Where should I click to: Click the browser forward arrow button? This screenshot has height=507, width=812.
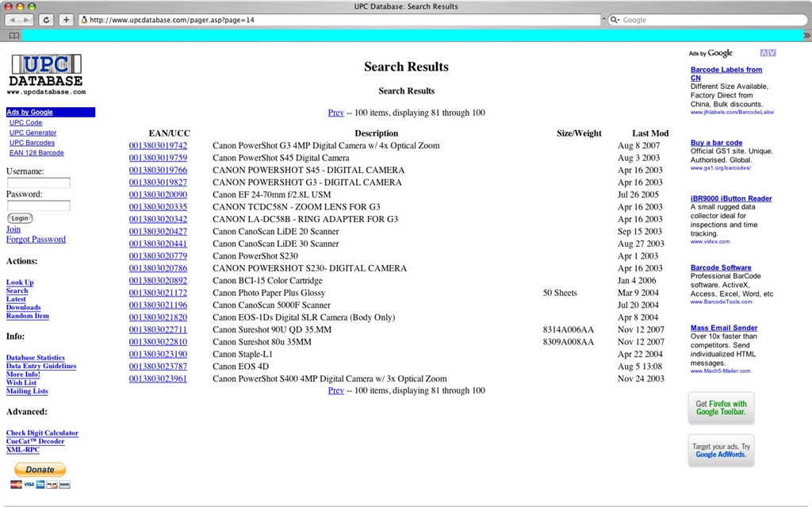(26, 20)
